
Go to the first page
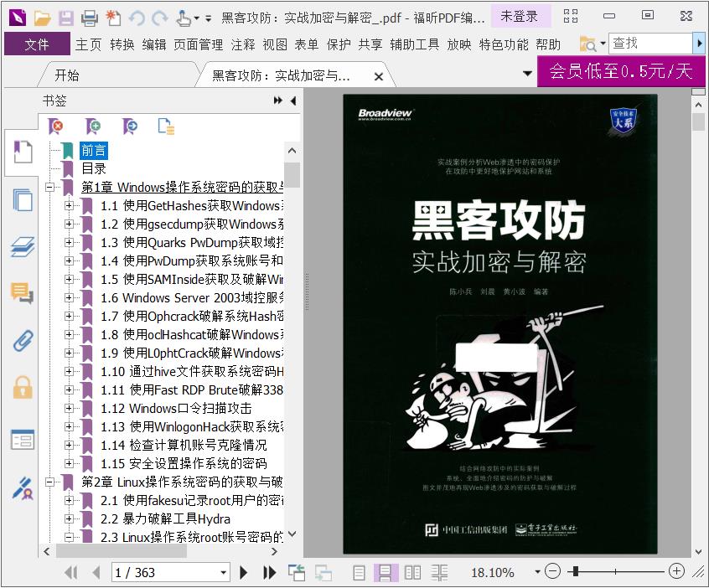70,573
